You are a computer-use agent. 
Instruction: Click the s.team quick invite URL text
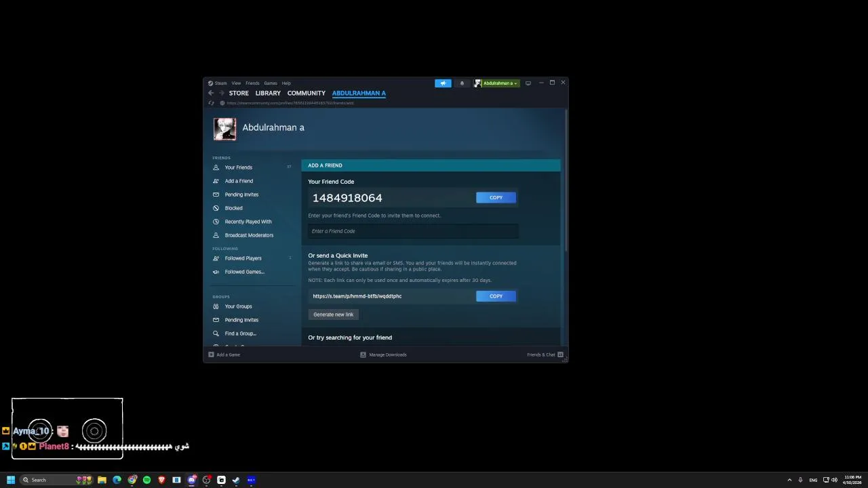point(357,296)
